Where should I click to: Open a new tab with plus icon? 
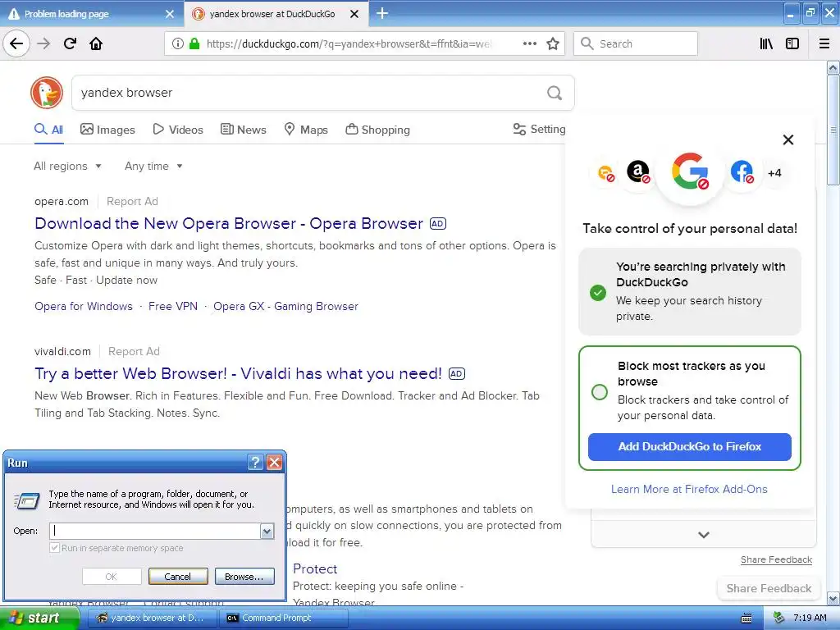[382, 13]
